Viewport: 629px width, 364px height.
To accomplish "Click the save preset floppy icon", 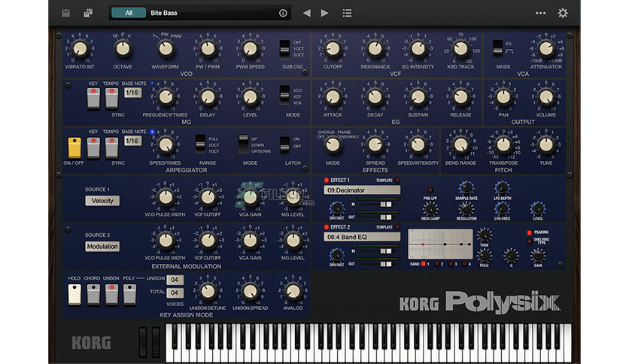I will [x=65, y=14].
